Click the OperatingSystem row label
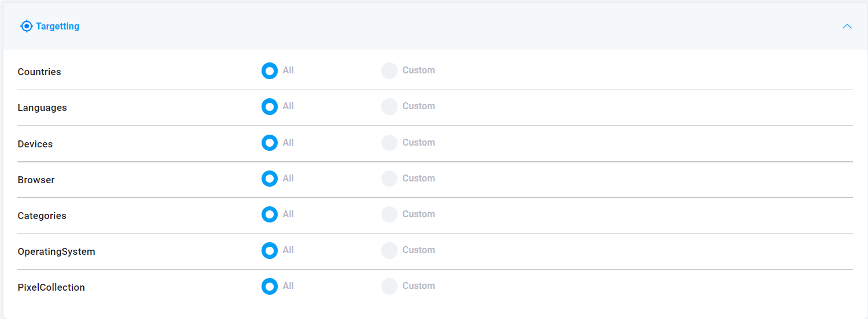This screenshot has height=319, width=868. pos(57,251)
